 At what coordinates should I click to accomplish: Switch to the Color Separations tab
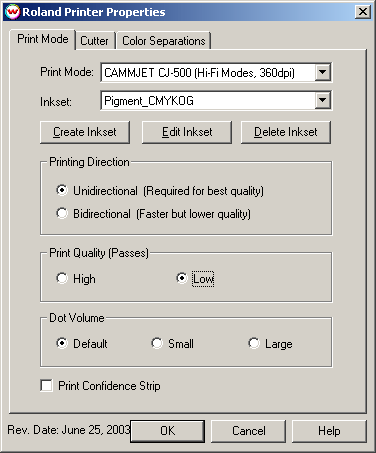(x=163, y=41)
